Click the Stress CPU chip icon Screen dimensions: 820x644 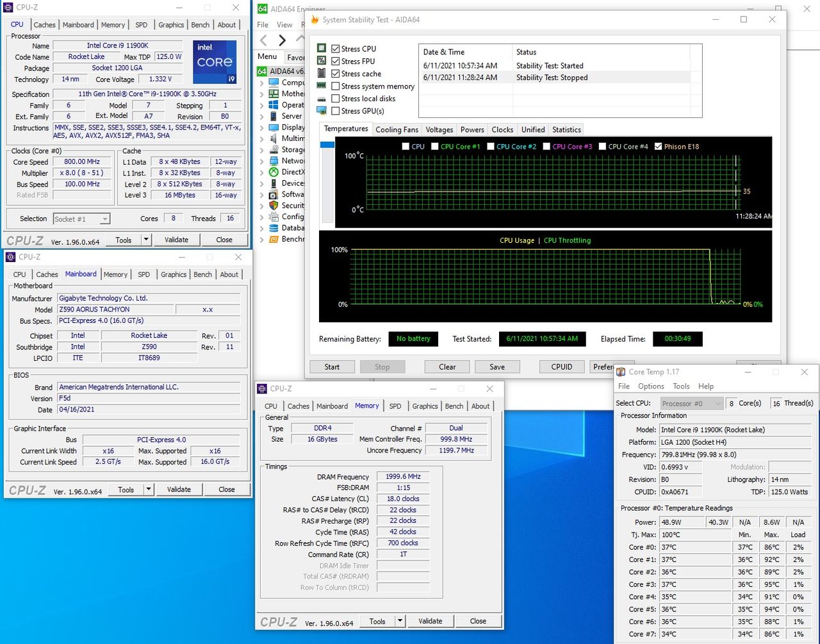322,48
